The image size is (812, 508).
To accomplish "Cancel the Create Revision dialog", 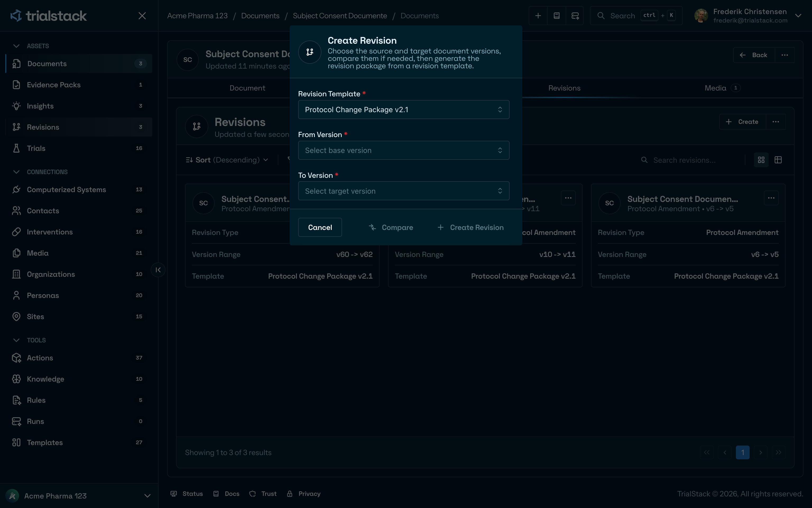I will tap(320, 228).
